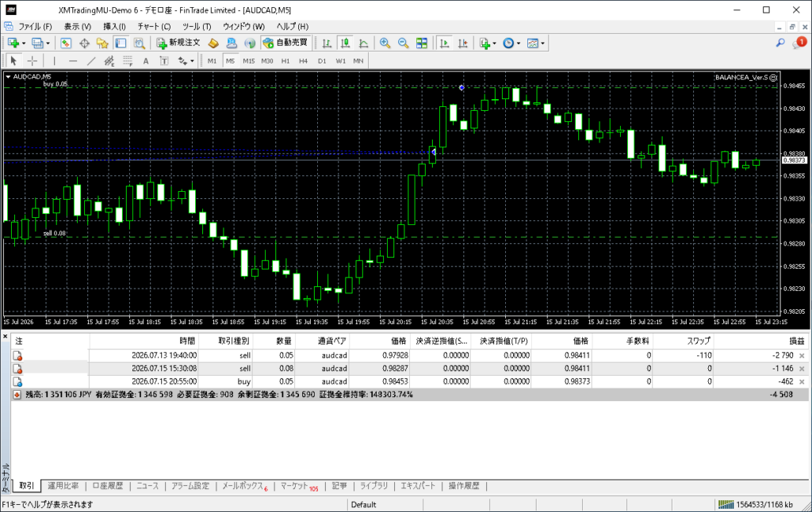Image resolution: width=812 pixels, height=512 pixels.
Task: Open the ツール (T) menu
Action: point(197,26)
